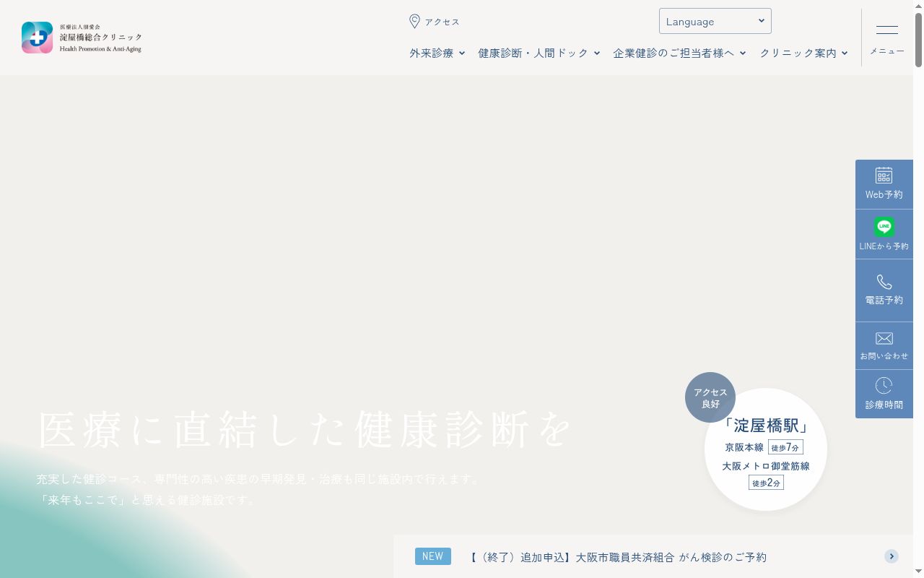
Task: Click the 「淀屋橋駅」 station text
Action: click(766, 426)
